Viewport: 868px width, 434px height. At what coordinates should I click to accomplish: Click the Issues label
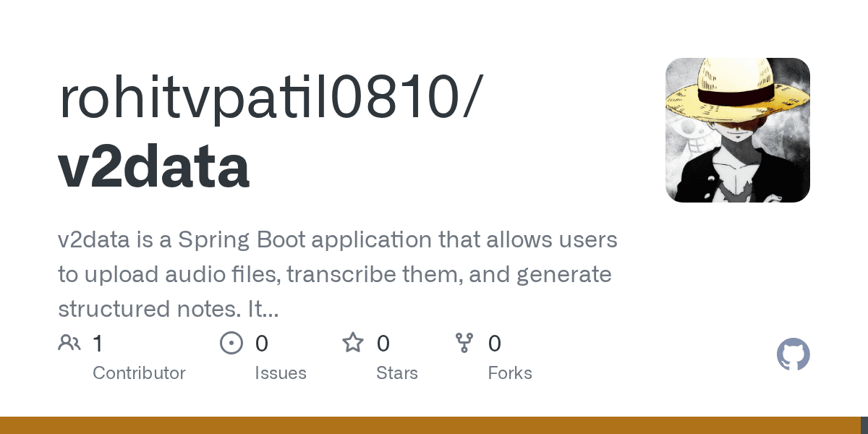[x=281, y=373]
